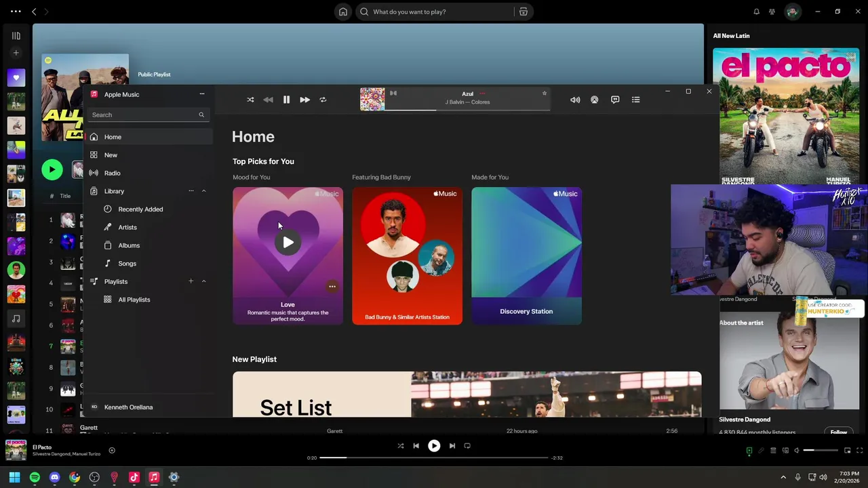Toggle shuffle in Spotify player bar
This screenshot has height=488, width=868.
coord(400,446)
